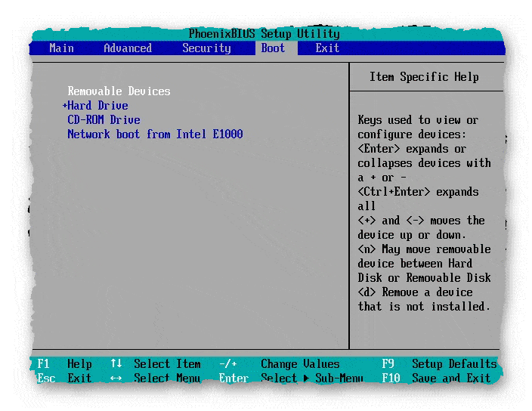Switch to the Advanced tab
This screenshot has width=532, height=411.
coord(128,48)
